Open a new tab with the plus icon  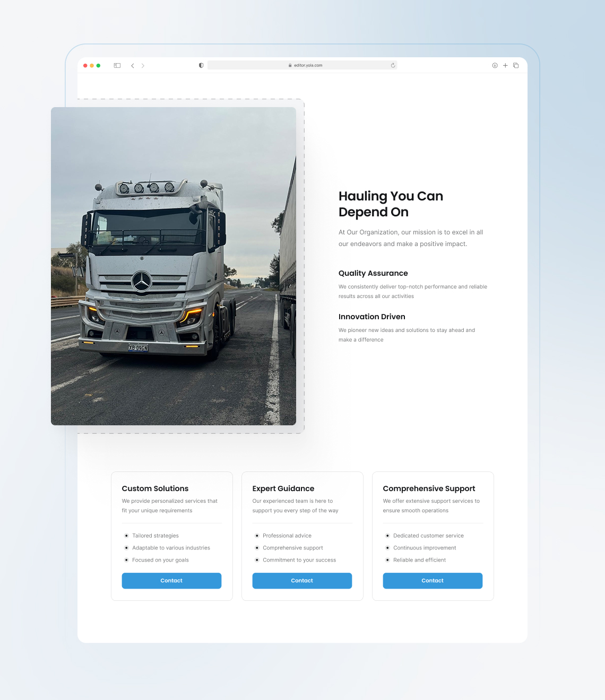[505, 65]
